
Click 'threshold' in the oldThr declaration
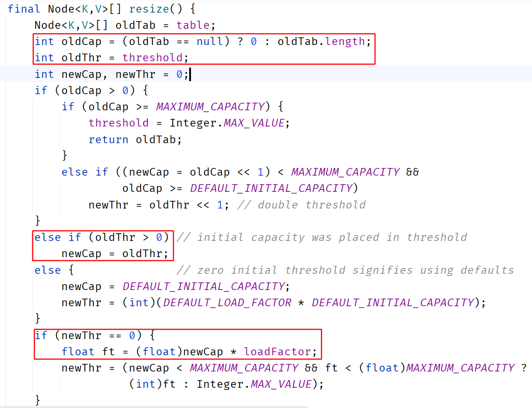[x=152, y=58]
